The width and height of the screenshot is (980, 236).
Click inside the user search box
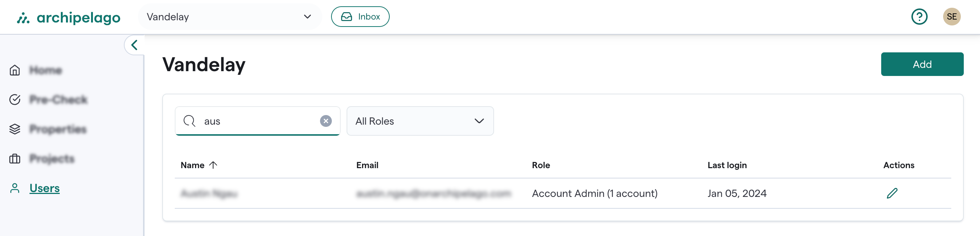pos(255,121)
